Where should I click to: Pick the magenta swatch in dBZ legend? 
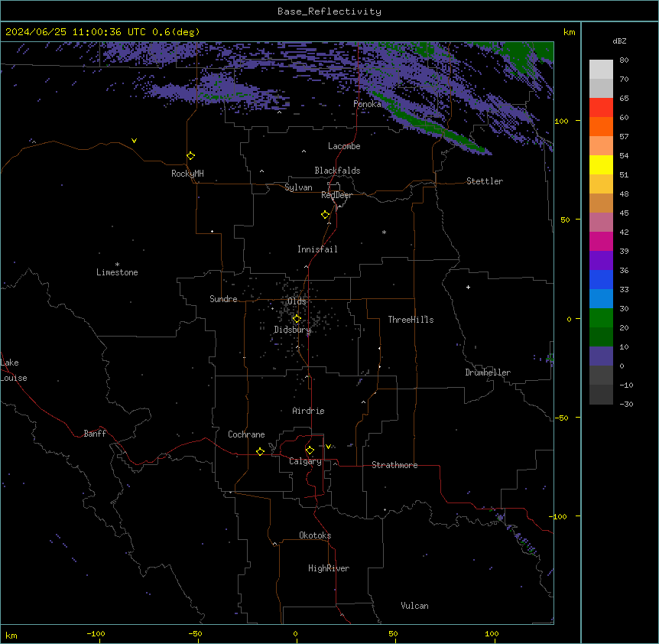pyautogui.click(x=601, y=241)
